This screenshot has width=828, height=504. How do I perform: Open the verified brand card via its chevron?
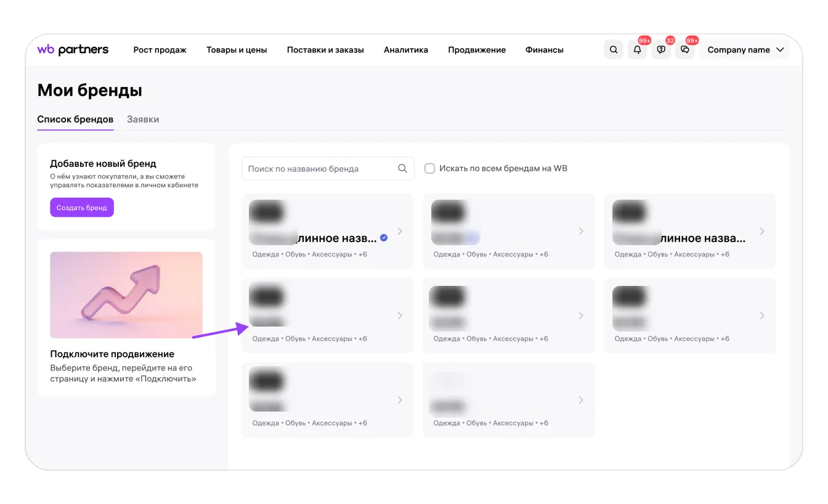tap(400, 231)
